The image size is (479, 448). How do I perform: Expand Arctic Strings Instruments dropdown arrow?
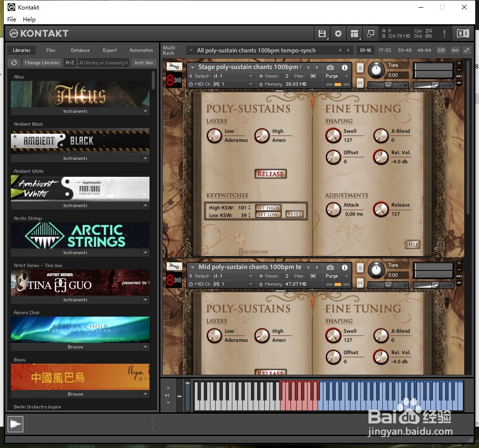click(145, 252)
